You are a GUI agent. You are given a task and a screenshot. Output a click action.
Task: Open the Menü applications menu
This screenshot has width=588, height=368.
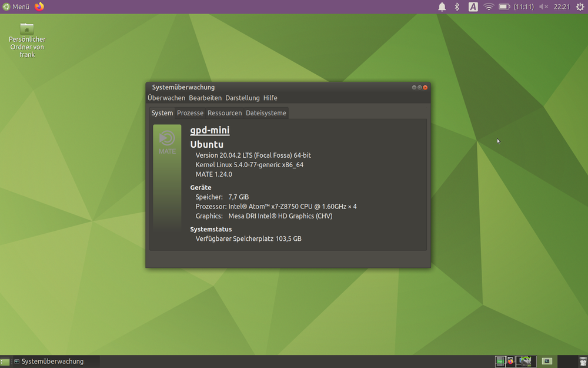[16, 7]
